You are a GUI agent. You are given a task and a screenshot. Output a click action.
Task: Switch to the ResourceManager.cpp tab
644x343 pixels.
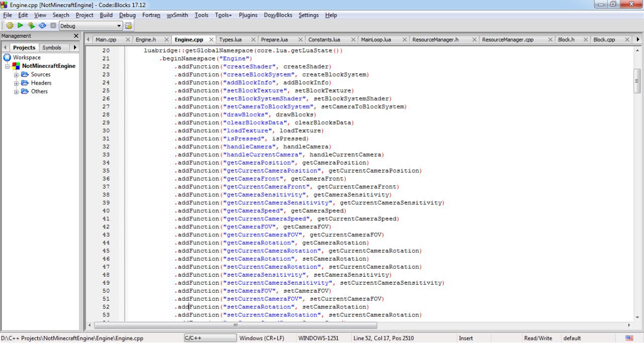[x=507, y=40]
